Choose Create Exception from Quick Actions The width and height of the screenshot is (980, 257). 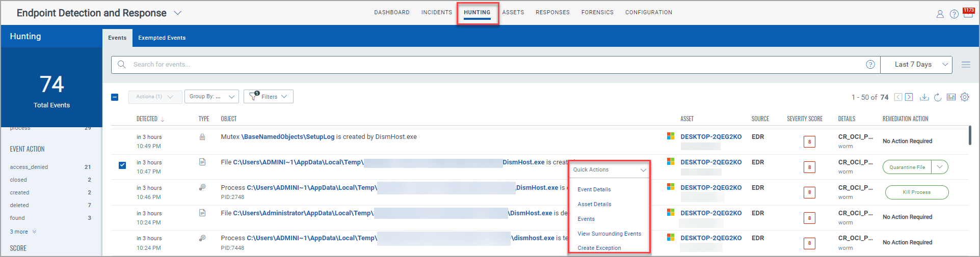599,248
